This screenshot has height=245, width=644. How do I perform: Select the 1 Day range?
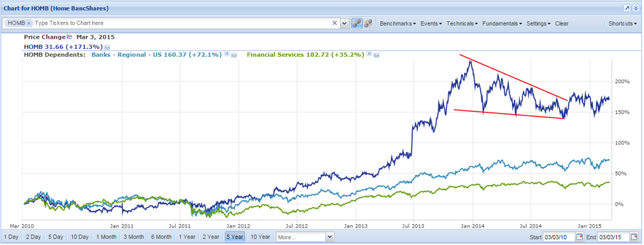tap(12, 237)
